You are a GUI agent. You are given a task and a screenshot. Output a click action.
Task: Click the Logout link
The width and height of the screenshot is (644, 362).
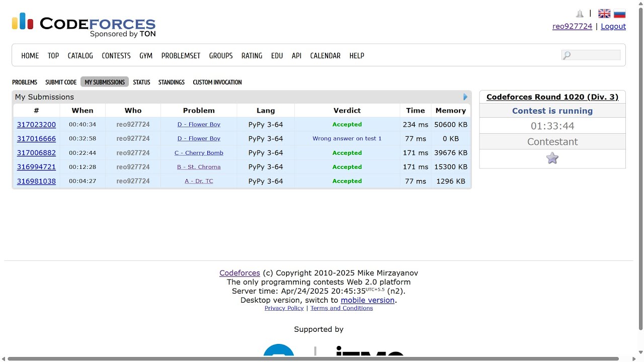click(x=613, y=26)
